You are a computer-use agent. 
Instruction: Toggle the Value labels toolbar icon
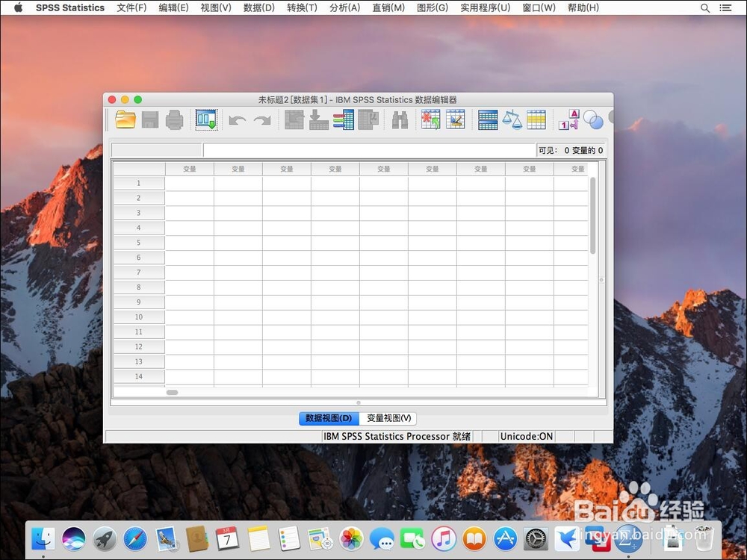tap(568, 119)
